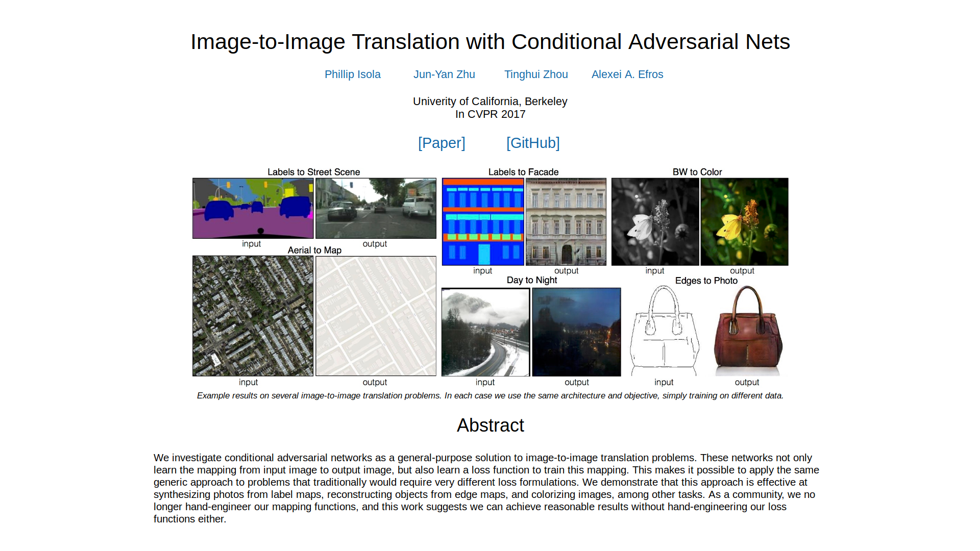Click the handbag edge sketch input

tap(664, 331)
